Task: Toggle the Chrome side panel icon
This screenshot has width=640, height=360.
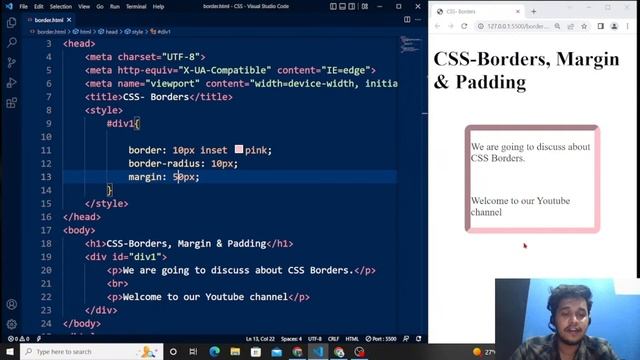Action: tap(600, 26)
